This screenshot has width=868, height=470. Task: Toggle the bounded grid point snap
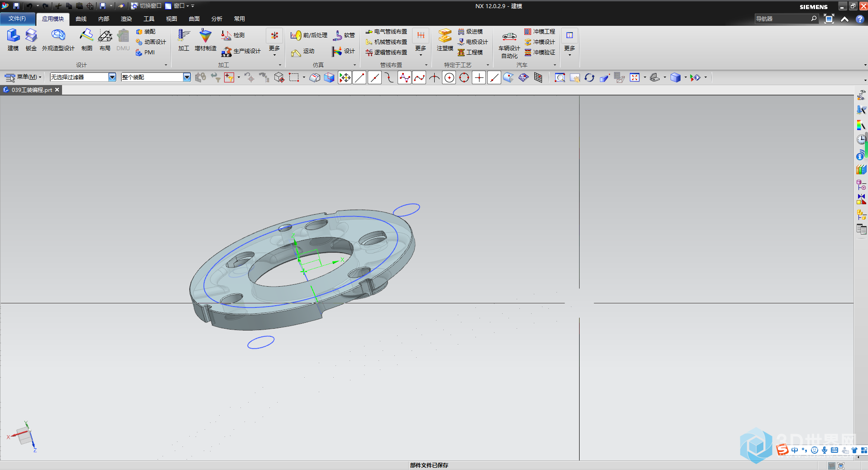pos(538,78)
